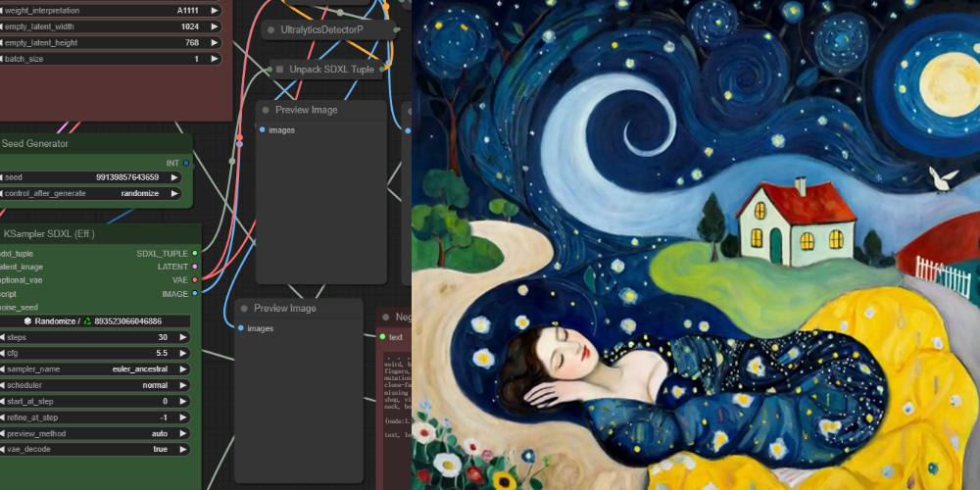Increase seed with its right arrow
The image size is (980, 490).
174,177
